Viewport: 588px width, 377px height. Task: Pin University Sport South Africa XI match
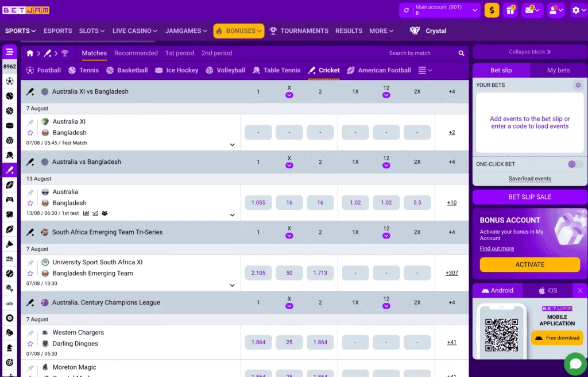(30, 263)
